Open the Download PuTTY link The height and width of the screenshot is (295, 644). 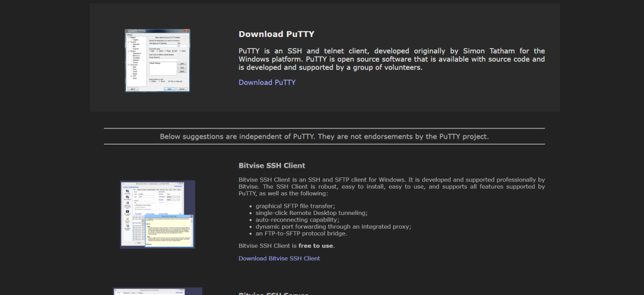267,82
